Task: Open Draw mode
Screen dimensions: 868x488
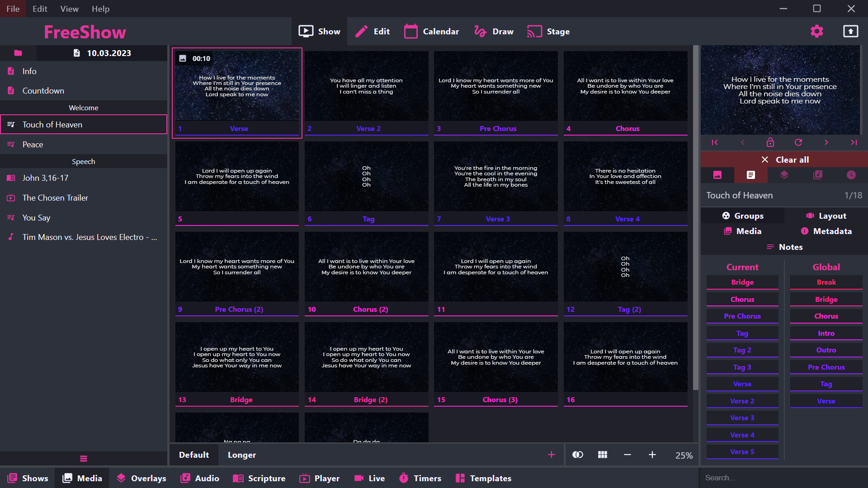Action: pos(493,31)
